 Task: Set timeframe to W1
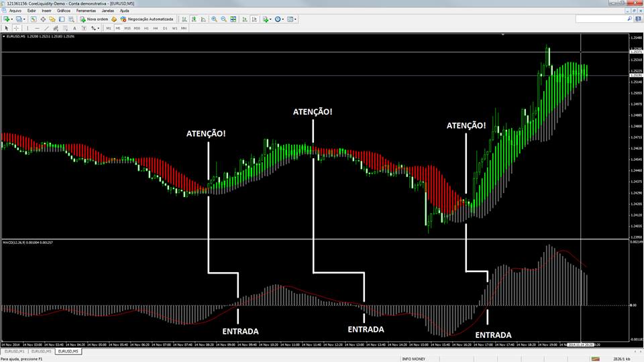click(x=174, y=28)
